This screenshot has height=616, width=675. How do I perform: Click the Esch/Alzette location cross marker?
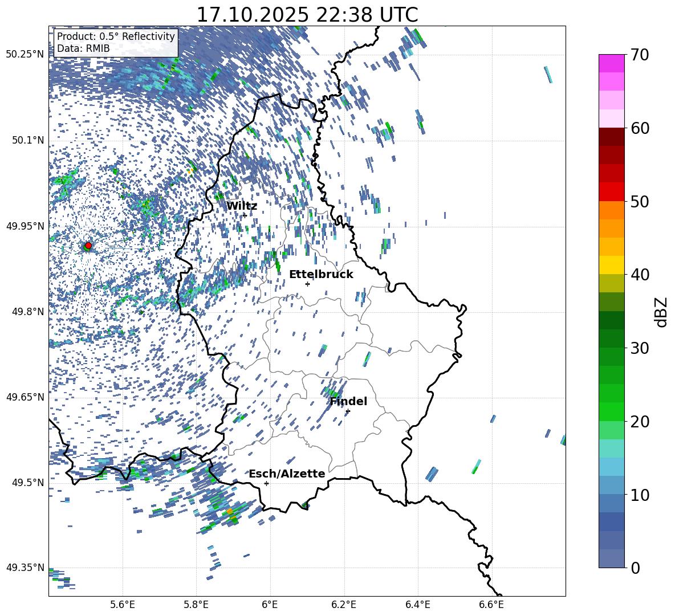266,483
